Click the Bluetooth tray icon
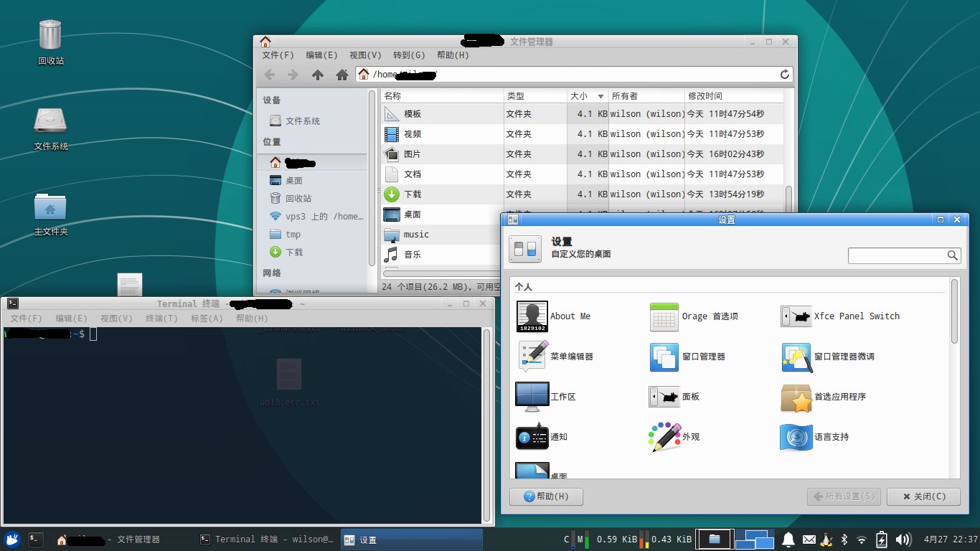The image size is (980, 551). (844, 539)
